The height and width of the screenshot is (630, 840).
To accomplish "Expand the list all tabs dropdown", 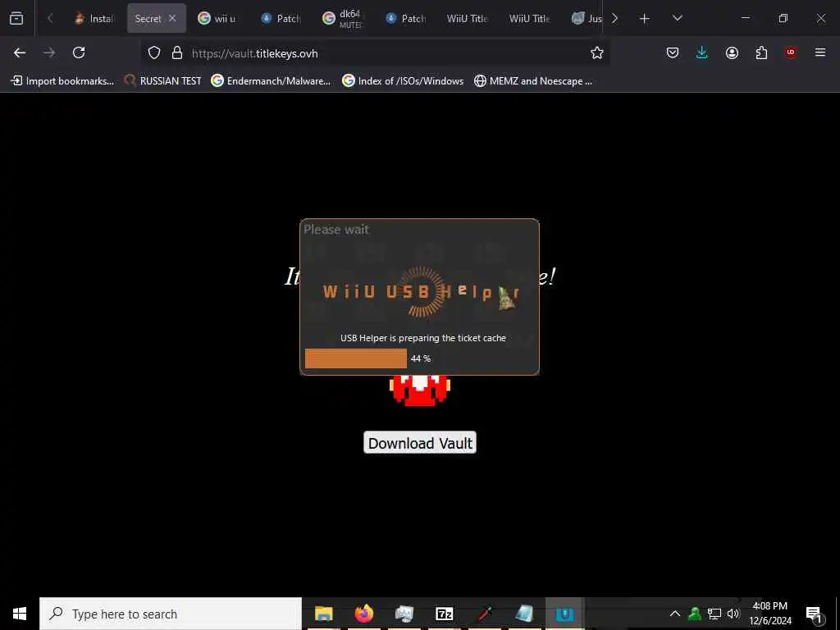I will [677, 18].
